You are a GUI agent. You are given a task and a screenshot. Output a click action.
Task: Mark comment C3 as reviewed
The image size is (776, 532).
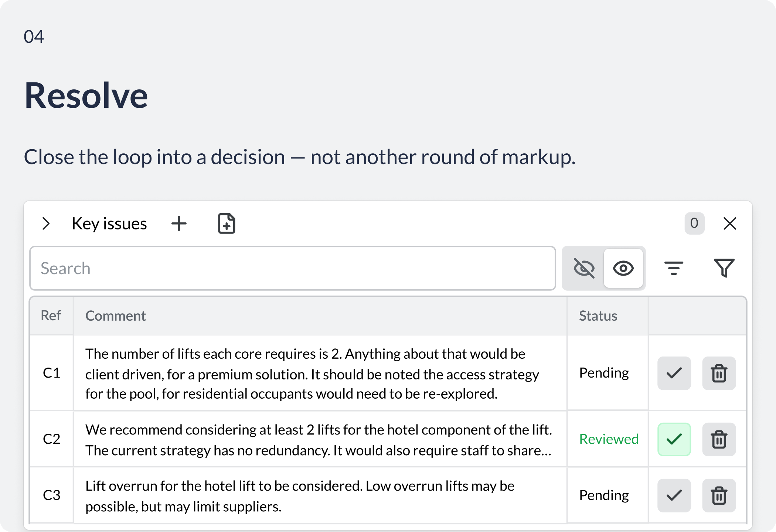674,495
